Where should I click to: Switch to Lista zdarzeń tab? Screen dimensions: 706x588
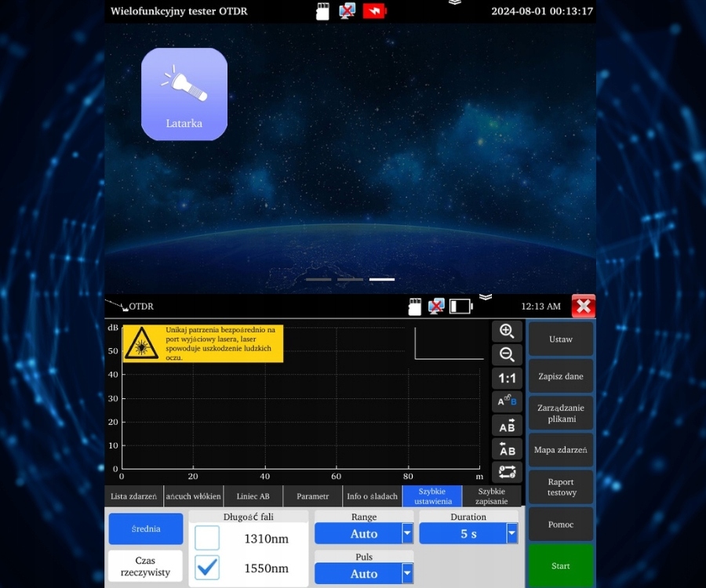click(133, 496)
